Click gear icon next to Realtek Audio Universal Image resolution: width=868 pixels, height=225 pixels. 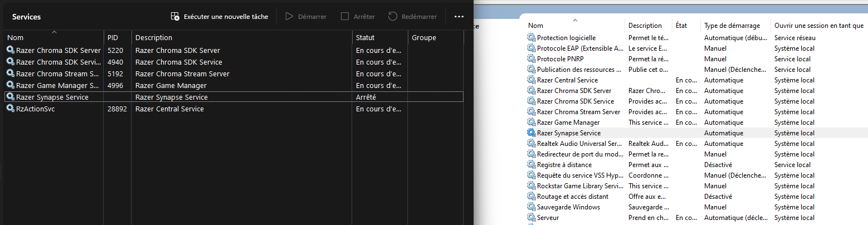point(531,143)
